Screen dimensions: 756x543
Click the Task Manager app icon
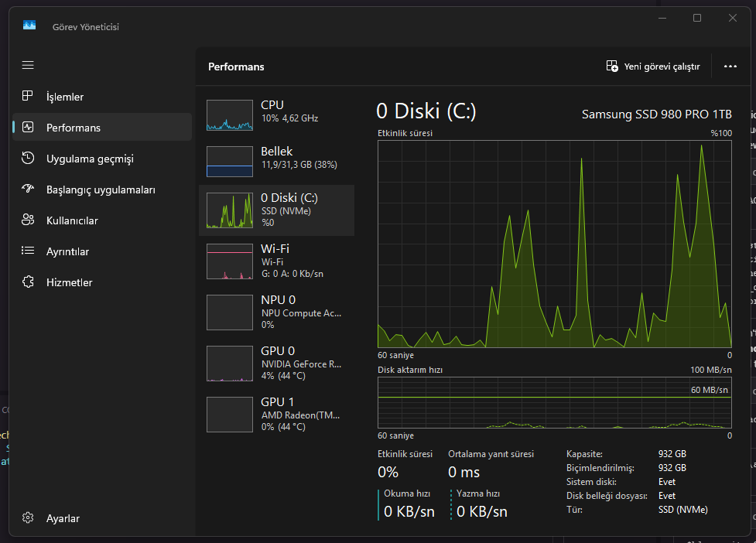point(29,25)
